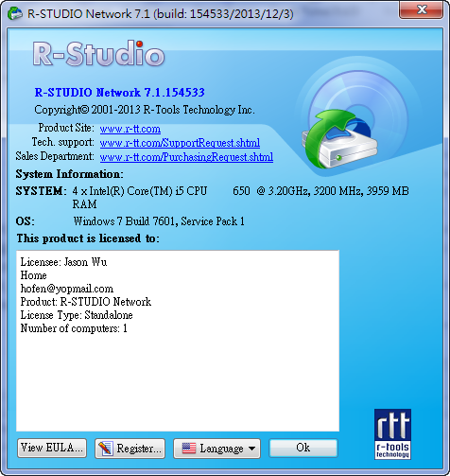Click the US flag icon on Language button
Image resolution: width=450 pixels, height=476 pixels.
coord(189,449)
